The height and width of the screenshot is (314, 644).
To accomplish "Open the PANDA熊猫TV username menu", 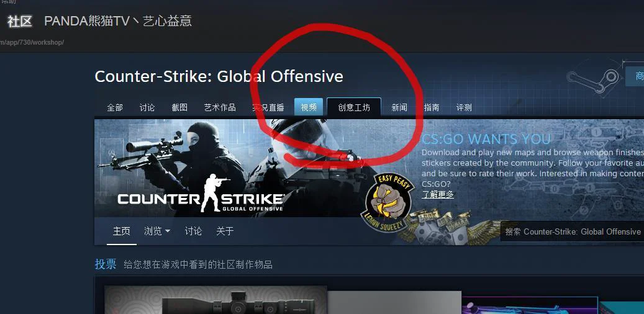I will [x=118, y=21].
